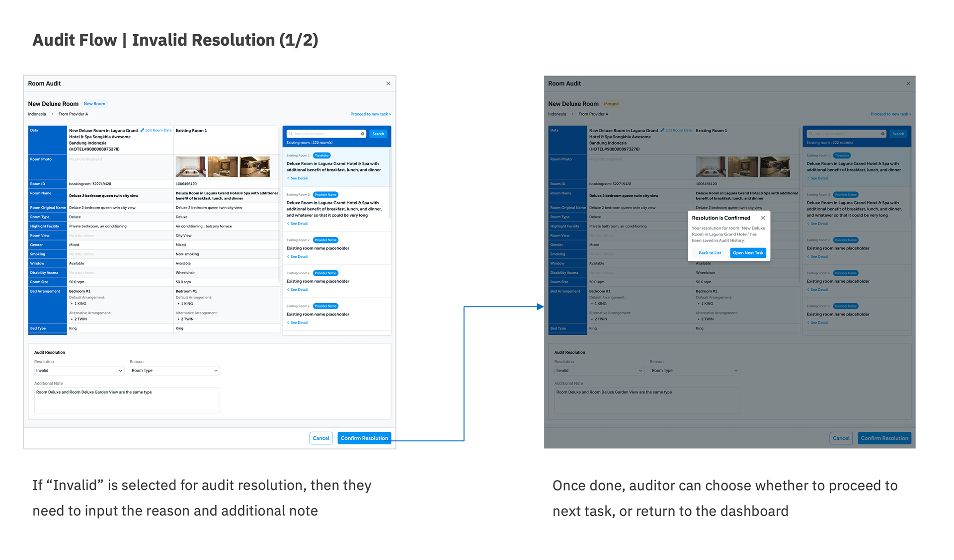Click the Proceed to new task link in the undimmed window

(x=370, y=114)
